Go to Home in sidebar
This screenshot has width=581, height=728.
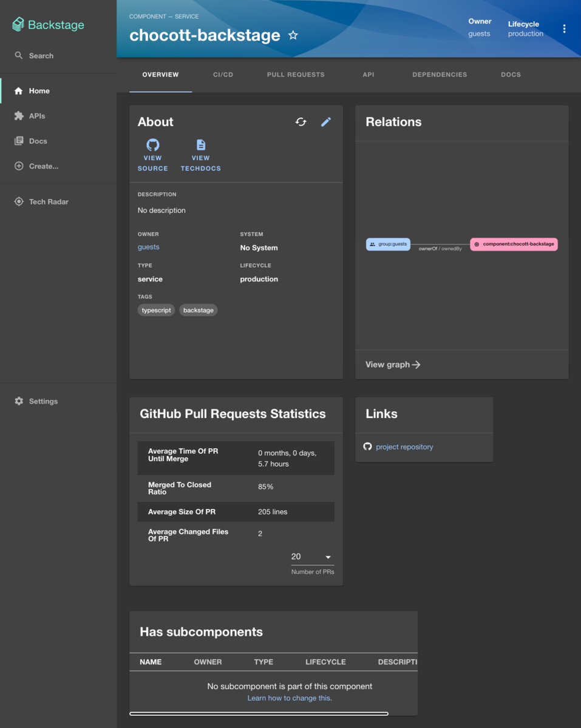pos(58,91)
